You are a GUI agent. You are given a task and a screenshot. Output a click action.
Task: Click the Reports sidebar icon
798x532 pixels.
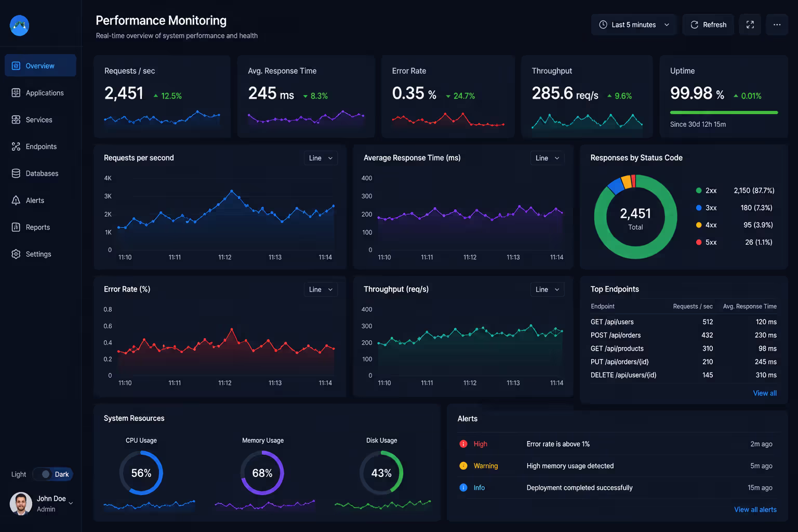pos(16,227)
